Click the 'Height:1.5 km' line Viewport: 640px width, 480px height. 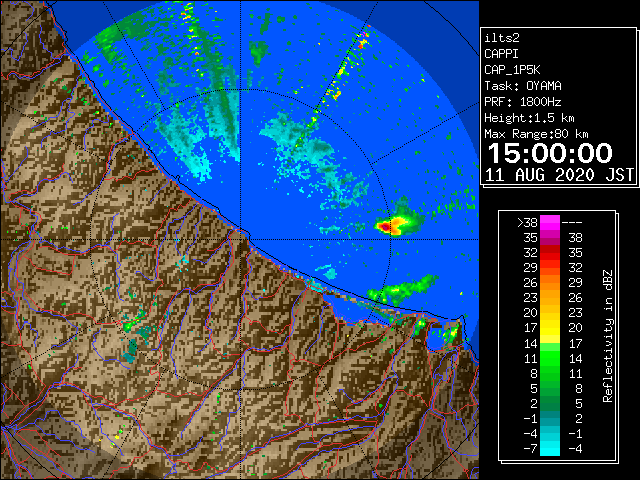point(529,118)
